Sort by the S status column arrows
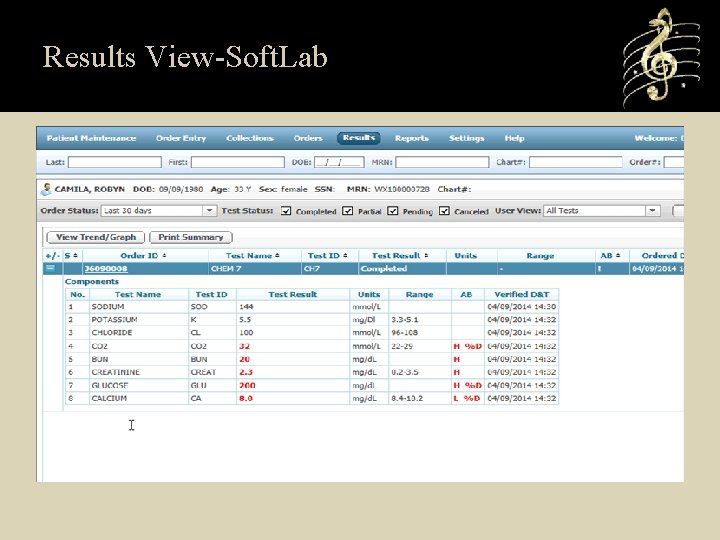This screenshot has height=540, width=720. coord(75,255)
